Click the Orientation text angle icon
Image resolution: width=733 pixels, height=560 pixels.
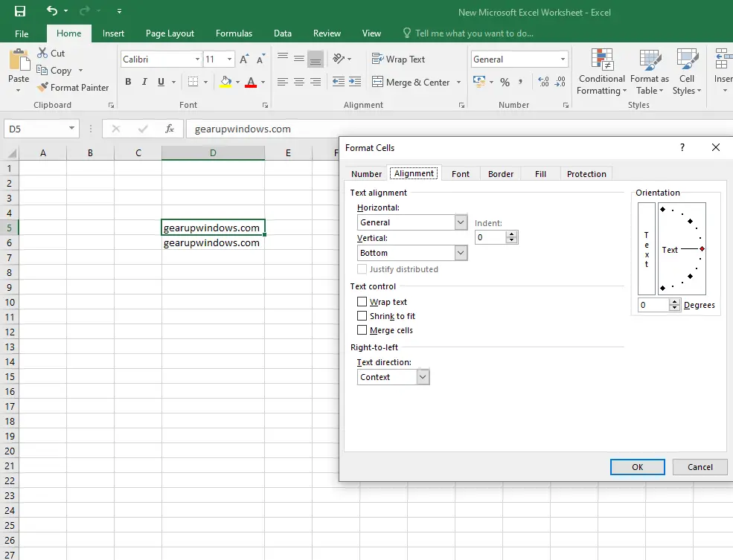click(339, 59)
